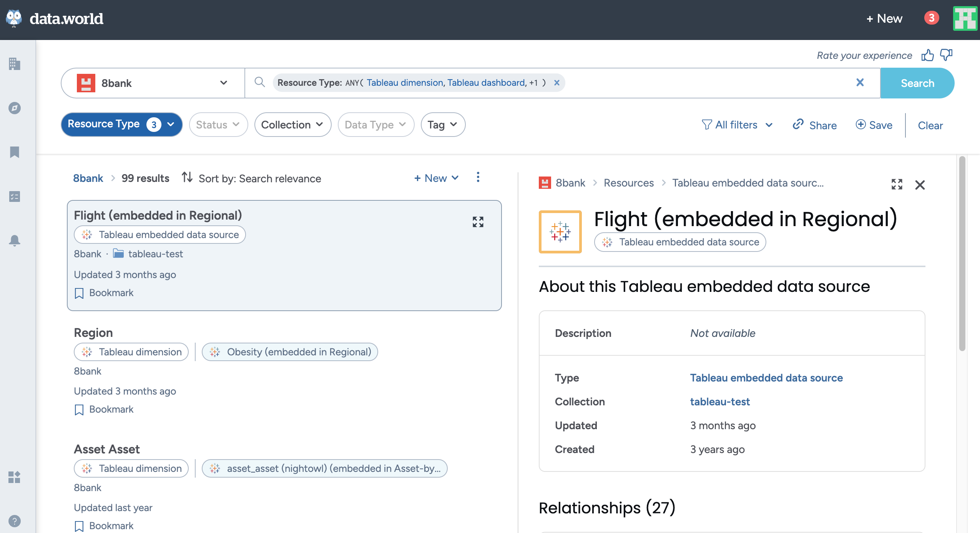Open the Collection filter dropdown
Image resolution: width=980 pixels, height=533 pixels.
tap(293, 125)
